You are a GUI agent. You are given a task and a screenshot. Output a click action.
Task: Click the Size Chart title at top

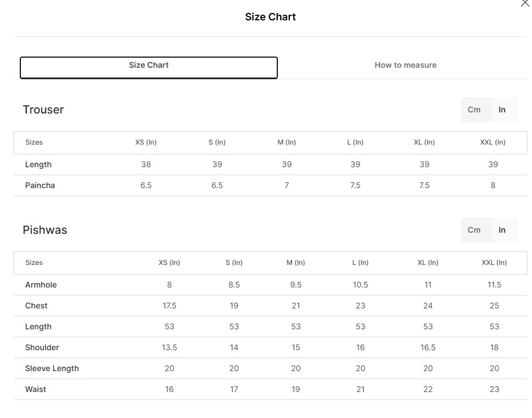[270, 17]
